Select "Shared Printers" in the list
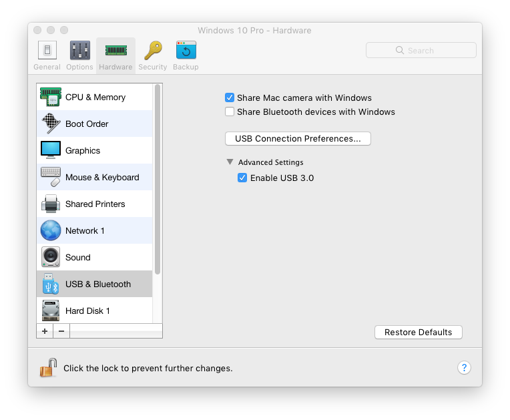This screenshot has width=510, height=420. tap(95, 204)
